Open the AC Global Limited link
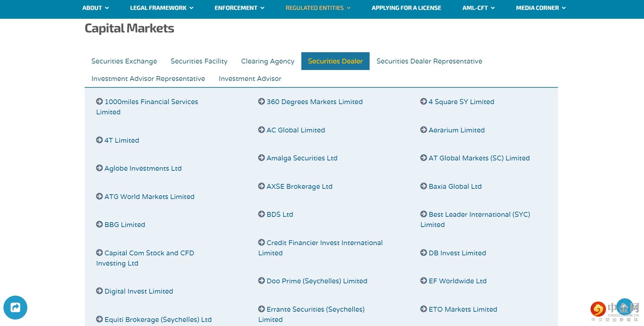644x326 pixels. [296, 130]
